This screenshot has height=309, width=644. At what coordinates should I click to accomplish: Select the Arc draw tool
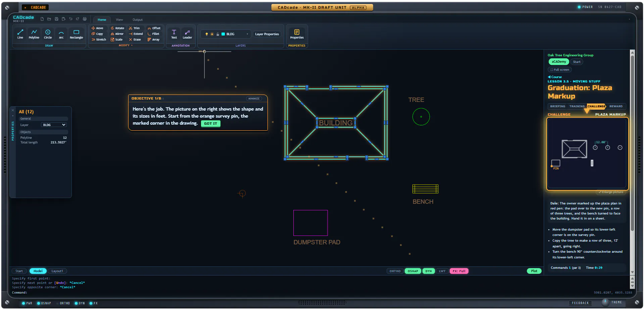(x=61, y=34)
